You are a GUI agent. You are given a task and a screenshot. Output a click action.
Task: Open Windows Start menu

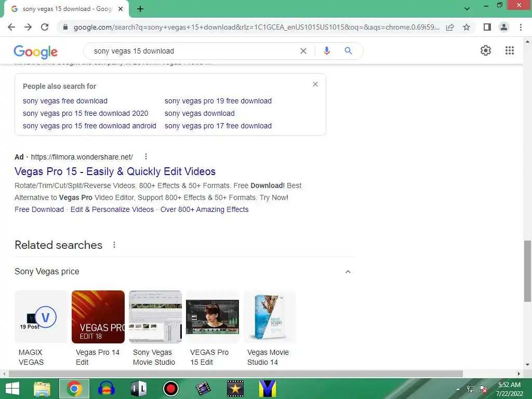(12, 389)
